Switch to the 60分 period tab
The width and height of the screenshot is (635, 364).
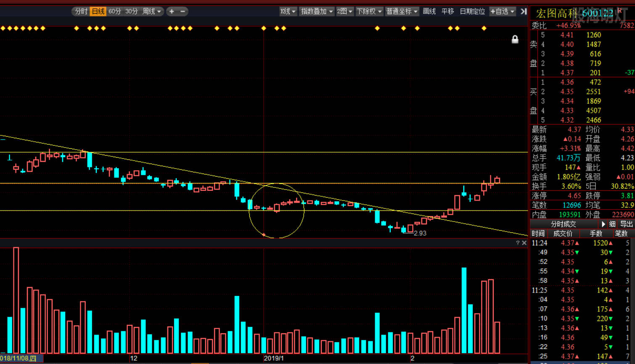point(115,11)
